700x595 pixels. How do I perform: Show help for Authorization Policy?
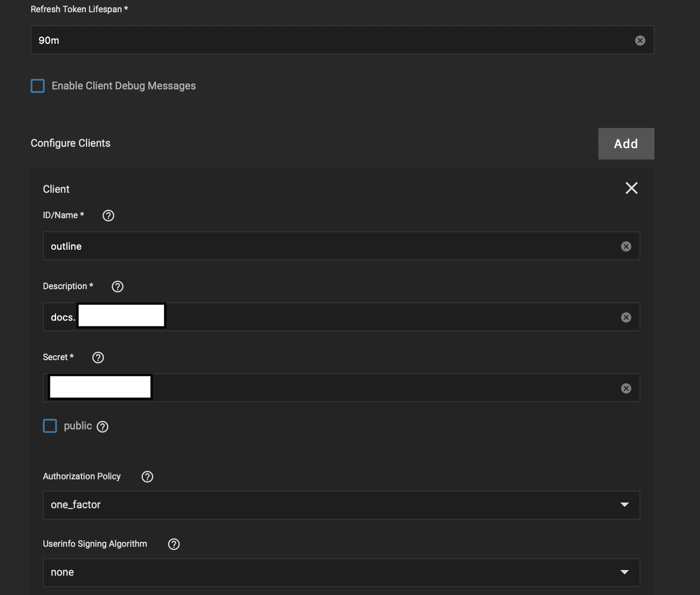tap(147, 477)
